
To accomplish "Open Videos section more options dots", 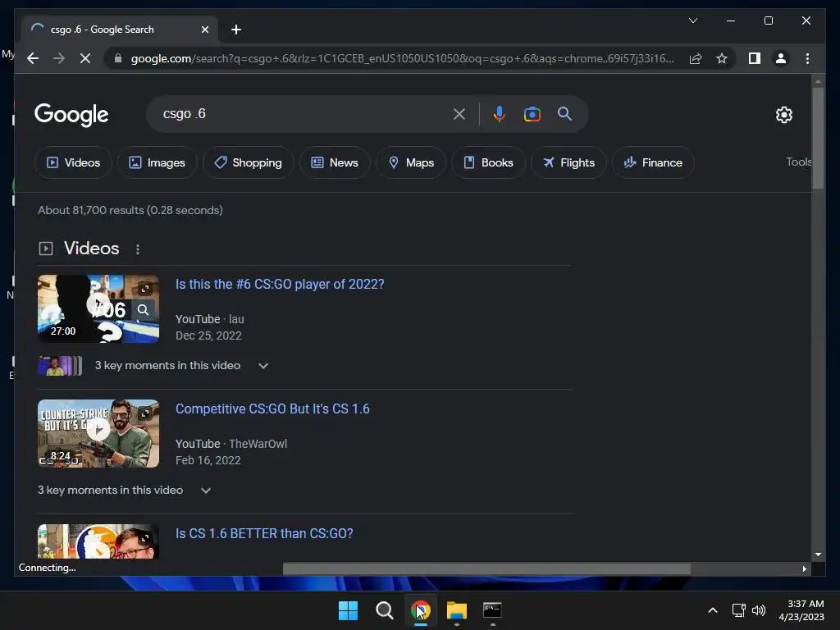I will pos(138,249).
